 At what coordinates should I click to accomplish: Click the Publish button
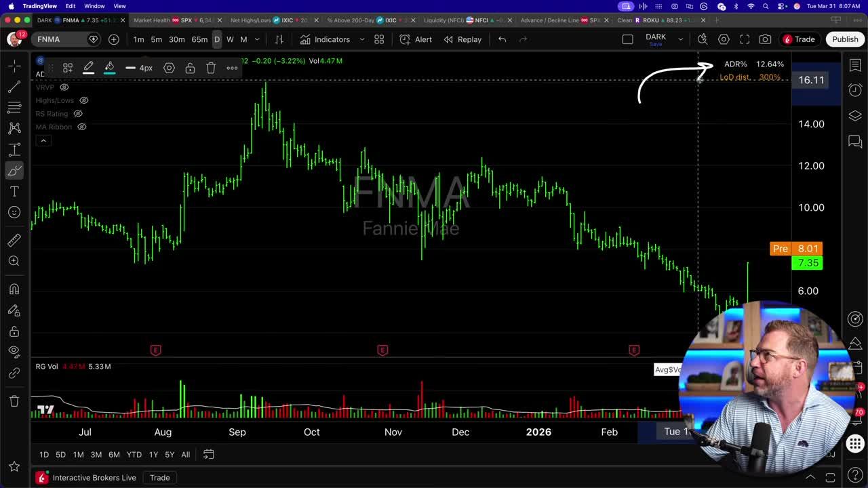[845, 39]
